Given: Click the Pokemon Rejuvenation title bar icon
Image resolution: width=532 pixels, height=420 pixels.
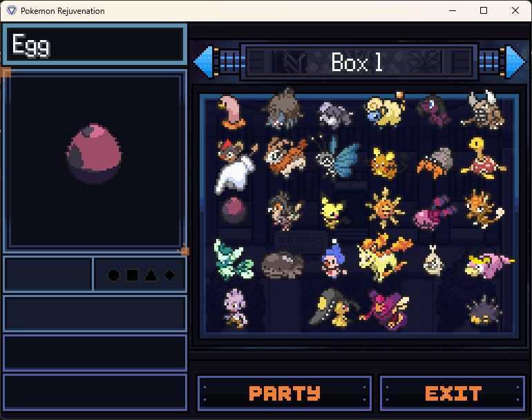Looking at the screenshot, I should [12, 10].
